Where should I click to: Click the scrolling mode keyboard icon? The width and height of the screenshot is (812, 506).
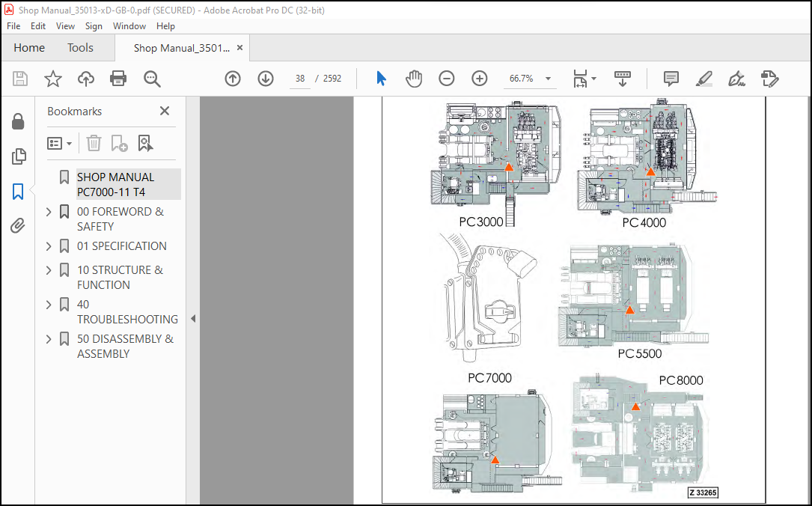coord(623,79)
